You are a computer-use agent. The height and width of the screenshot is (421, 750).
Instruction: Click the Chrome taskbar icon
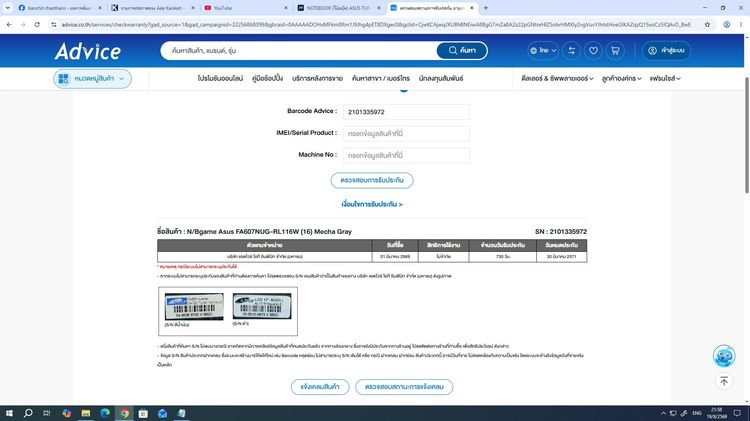[x=124, y=413]
